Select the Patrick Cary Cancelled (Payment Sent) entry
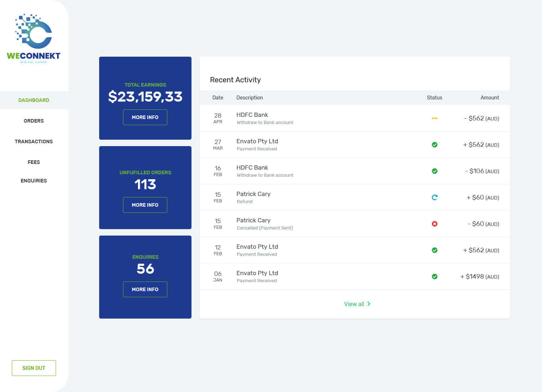542x392 pixels. 355,224
